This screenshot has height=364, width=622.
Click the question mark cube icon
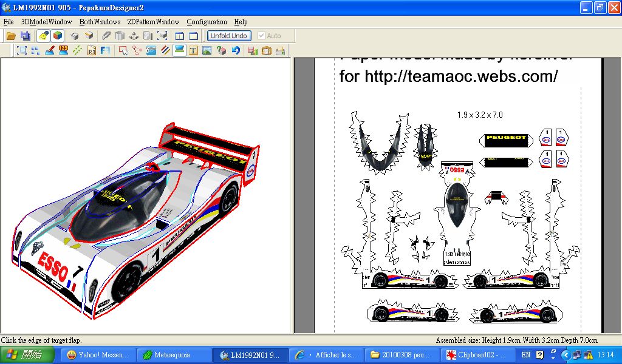221,50
